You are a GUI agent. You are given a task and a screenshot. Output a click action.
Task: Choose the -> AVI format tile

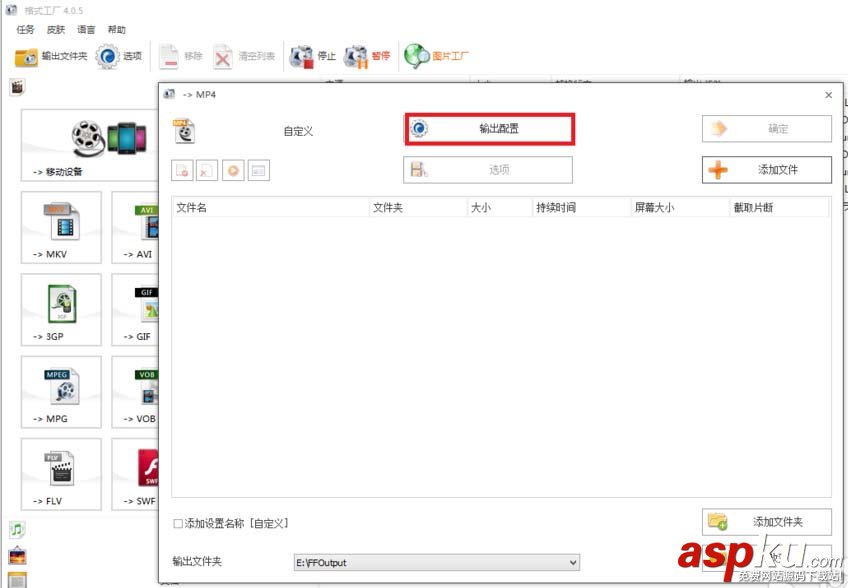pos(135,227)
